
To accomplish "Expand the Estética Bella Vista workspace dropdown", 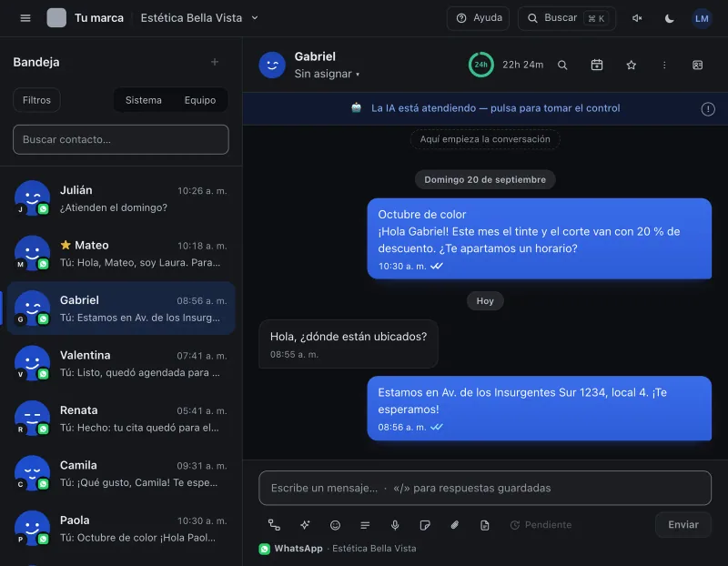I will coord(199,18).
